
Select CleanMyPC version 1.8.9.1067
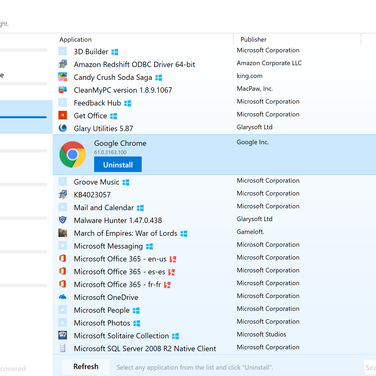coord(123,90)
